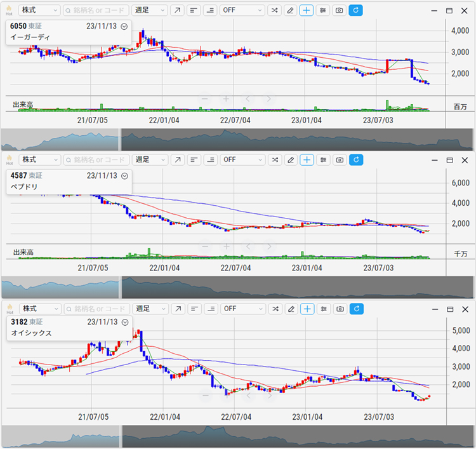Click the shuffle icon in the オイシックス chart toolbar
Viewport: 476px width, 449px height.
(274, 309)
